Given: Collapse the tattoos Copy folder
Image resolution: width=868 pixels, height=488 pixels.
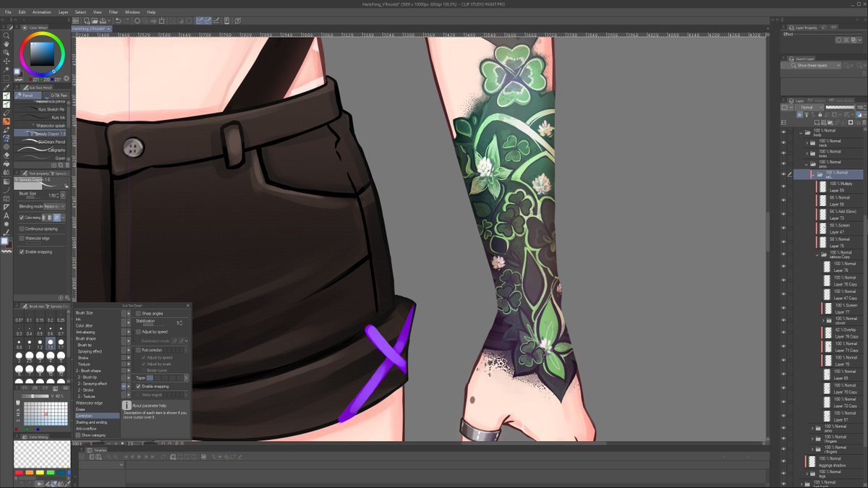Looking at the screenshot, I should (x=817, y=254).
